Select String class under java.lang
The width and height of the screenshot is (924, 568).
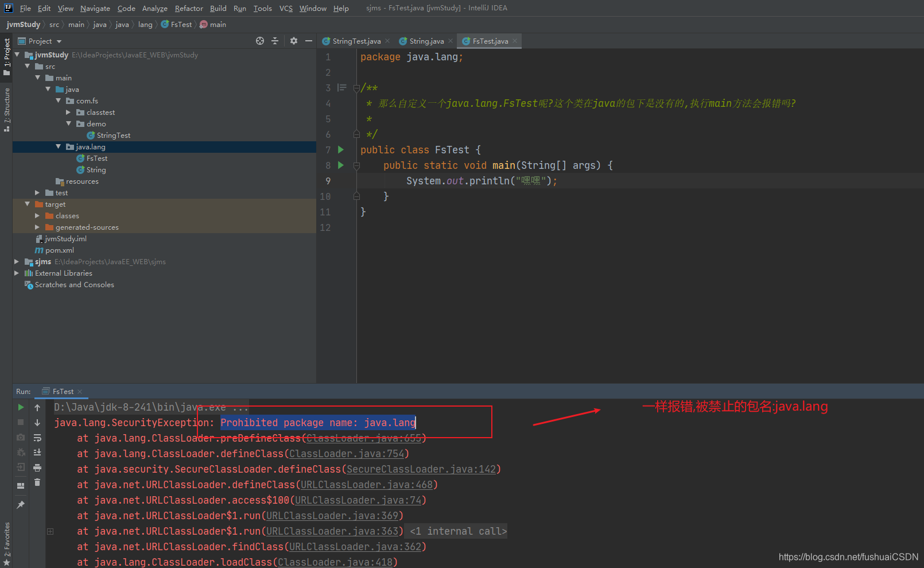[96, 169]
